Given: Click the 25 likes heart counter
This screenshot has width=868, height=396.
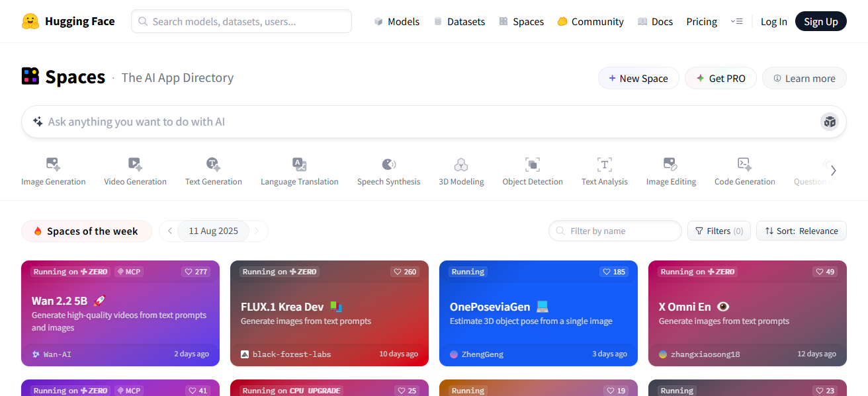Looking at the screenshot, I should (x=407, y=391).
